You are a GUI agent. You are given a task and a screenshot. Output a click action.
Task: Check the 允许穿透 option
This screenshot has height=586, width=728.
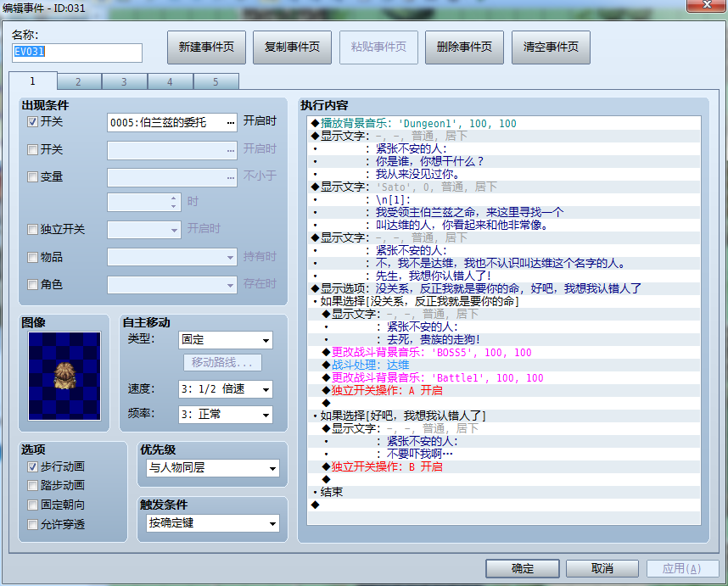pos(32,524)
